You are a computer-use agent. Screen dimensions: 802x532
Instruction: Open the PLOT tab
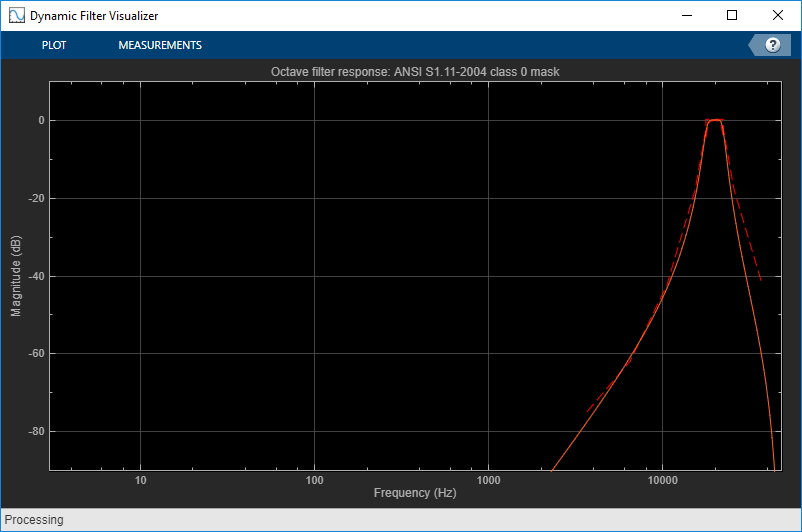54,45
